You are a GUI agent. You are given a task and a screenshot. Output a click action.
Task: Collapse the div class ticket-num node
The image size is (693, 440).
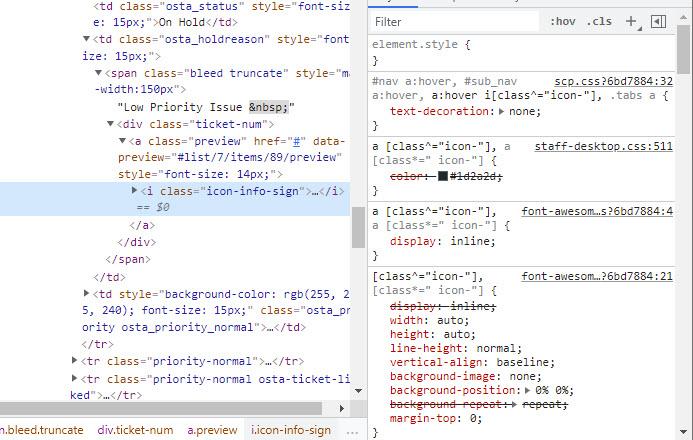click(110, 124)
